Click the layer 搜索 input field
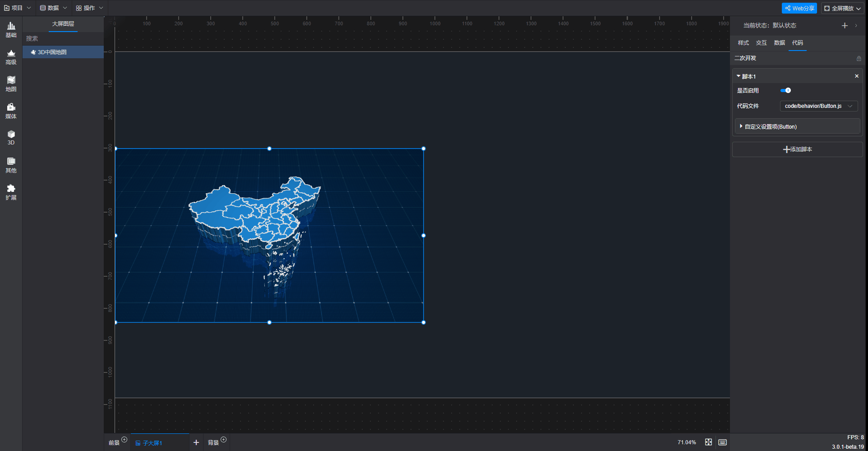The width and height of the screenshot is (868, 451). tap(63, 39)
